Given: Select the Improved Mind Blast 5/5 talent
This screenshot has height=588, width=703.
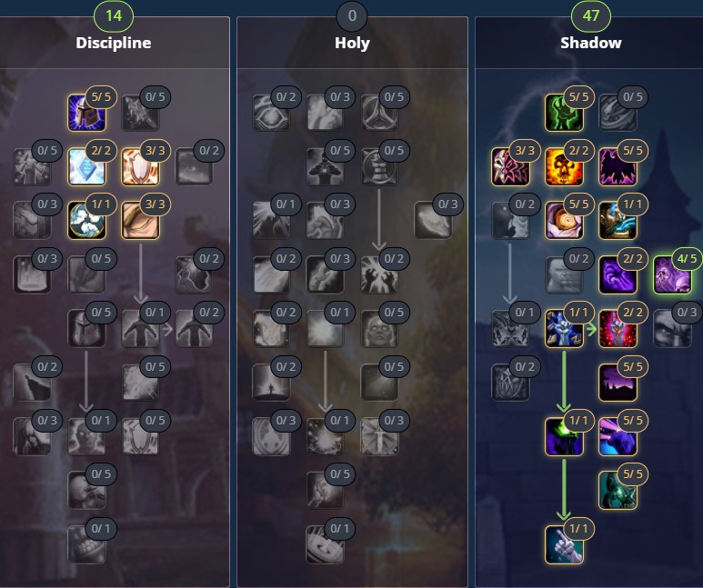Looking at the screenshot, I should point(564,221).
